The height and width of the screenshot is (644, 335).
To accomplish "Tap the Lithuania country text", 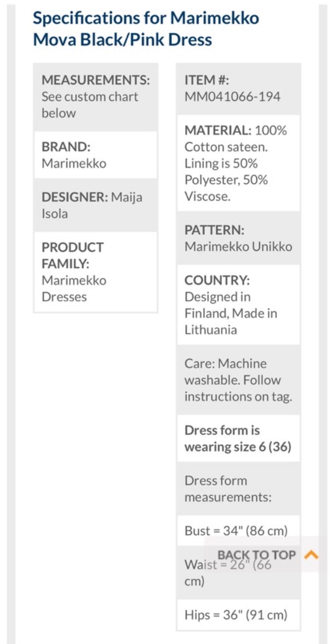I will pyautogui.click(x=211, y=330).
